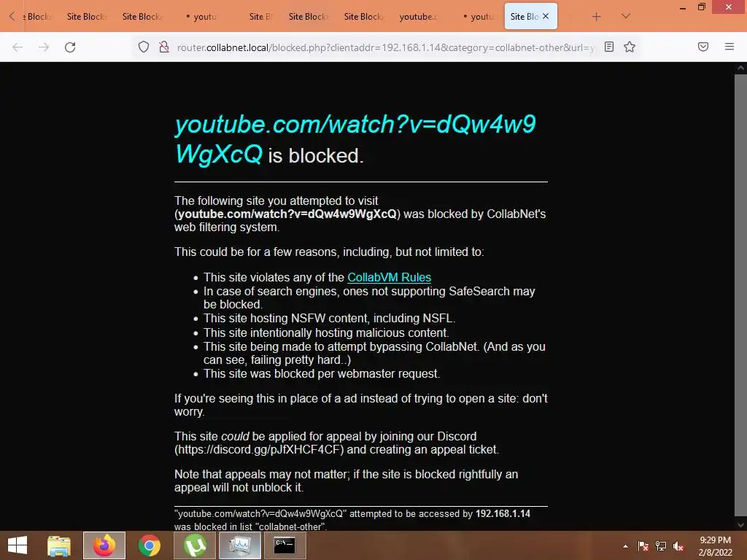The height and width of the screenshot is (560, 747).
Task: Switch to the fourth Site Block tab
Action: 309,17
